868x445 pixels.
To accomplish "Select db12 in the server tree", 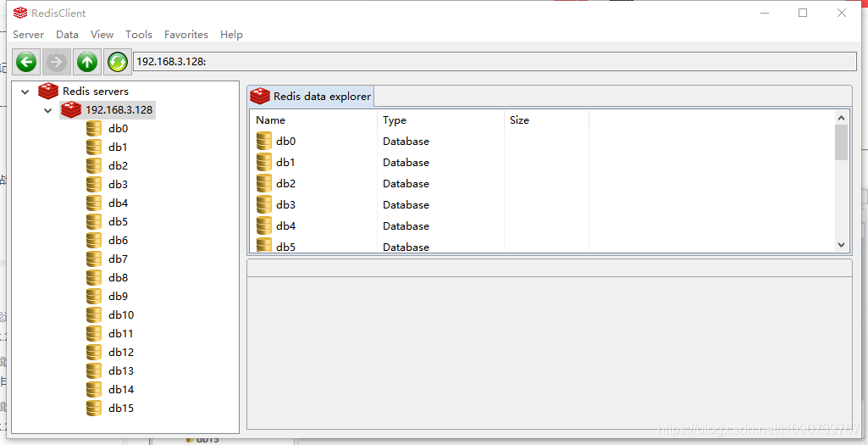I will [121, 353].
